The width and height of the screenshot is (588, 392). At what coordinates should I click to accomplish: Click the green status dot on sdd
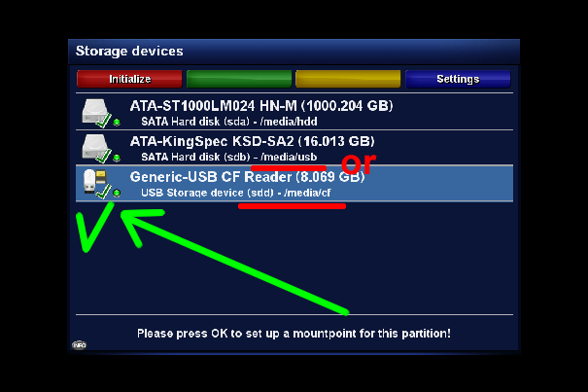click(117, 193)
